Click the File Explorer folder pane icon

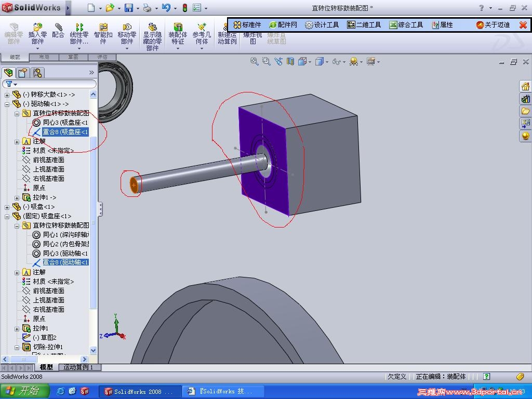[525, 111]
